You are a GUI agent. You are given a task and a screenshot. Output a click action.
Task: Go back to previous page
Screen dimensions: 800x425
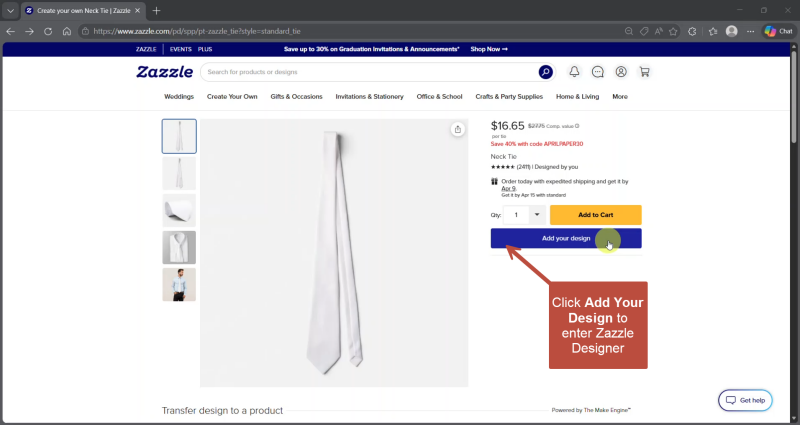pos(11,32)
